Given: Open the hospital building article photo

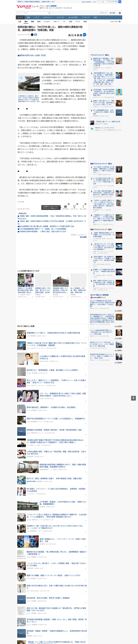Looking at the screenshot, I should 29,84.
